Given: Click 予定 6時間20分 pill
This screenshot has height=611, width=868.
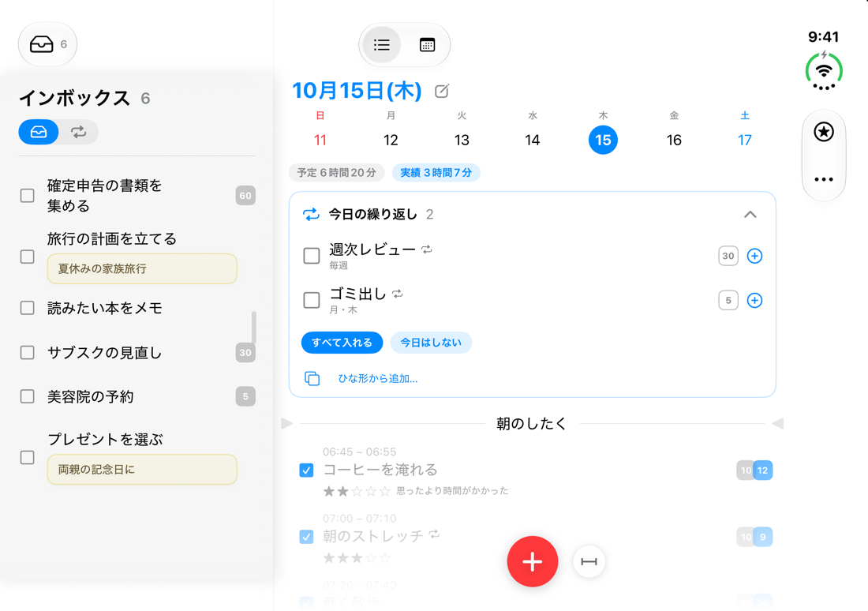Looking at the screenshot, I should [337, 173].
